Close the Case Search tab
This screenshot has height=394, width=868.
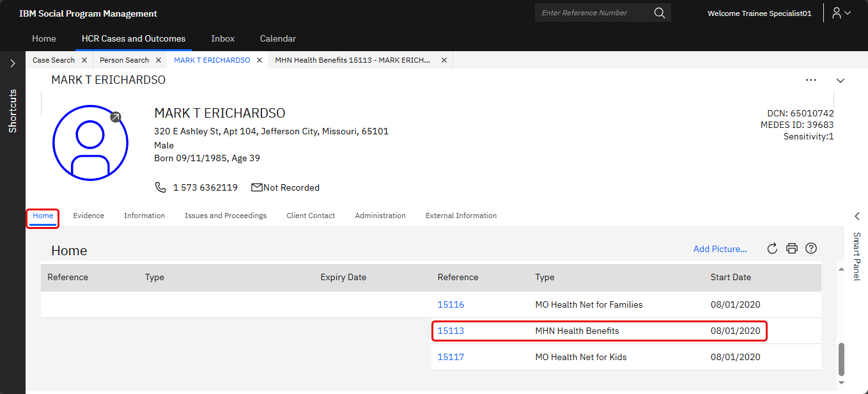pos(84,60)
